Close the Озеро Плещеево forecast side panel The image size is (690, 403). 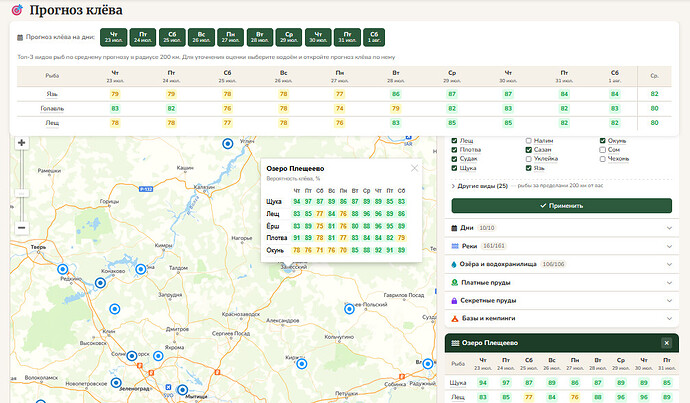[666, 343]
